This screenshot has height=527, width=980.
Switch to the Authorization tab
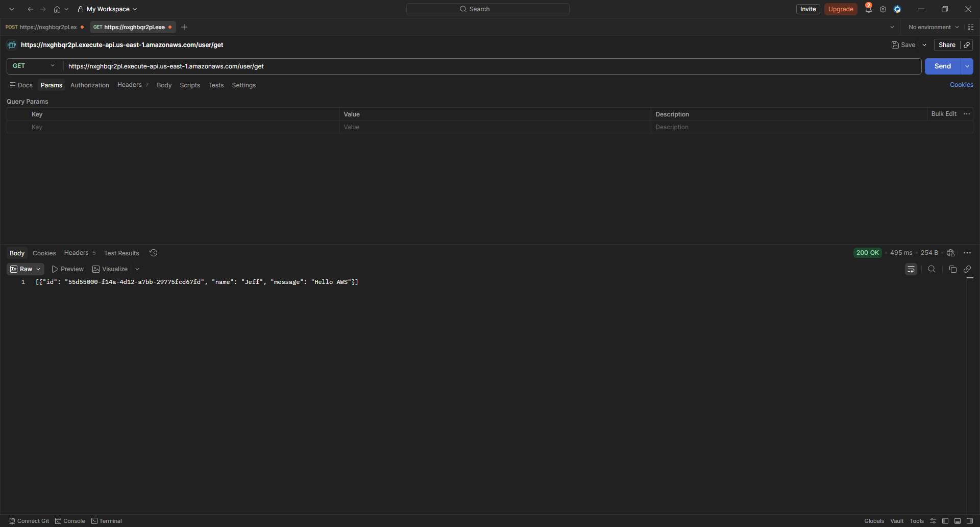90,85
